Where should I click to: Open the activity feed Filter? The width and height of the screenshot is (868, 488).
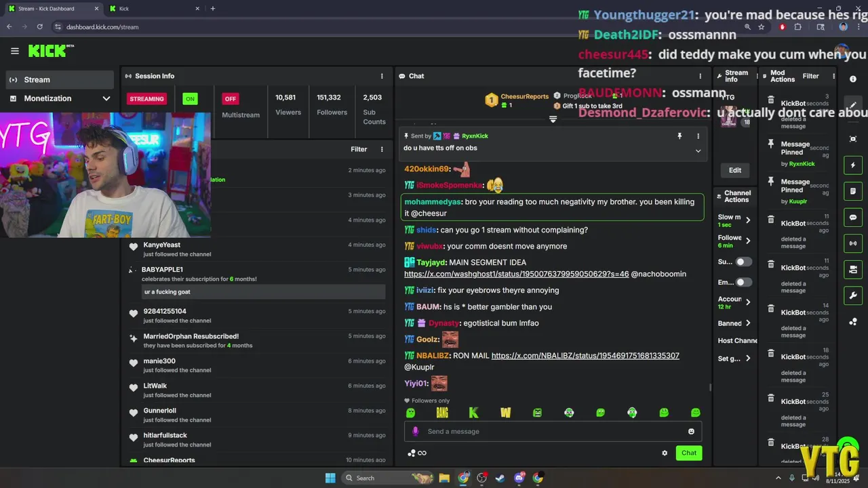359,149
